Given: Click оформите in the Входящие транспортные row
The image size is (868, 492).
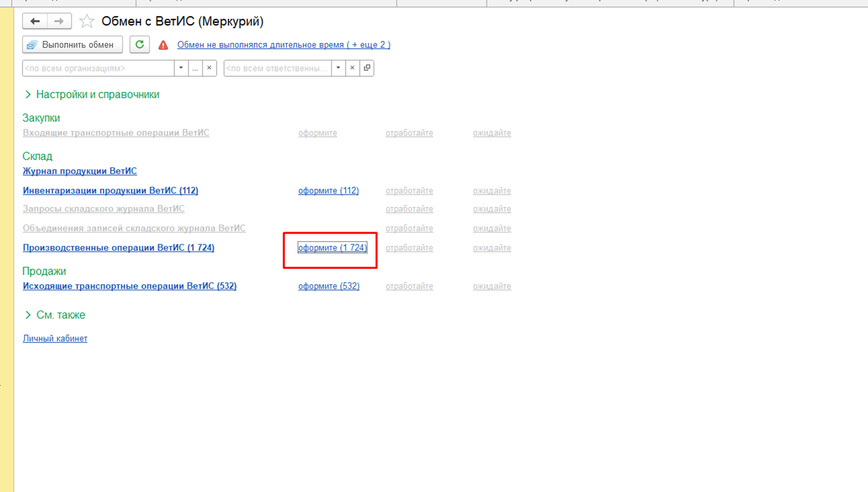Looking at the screenshot, I should click(x=318, y=133).
